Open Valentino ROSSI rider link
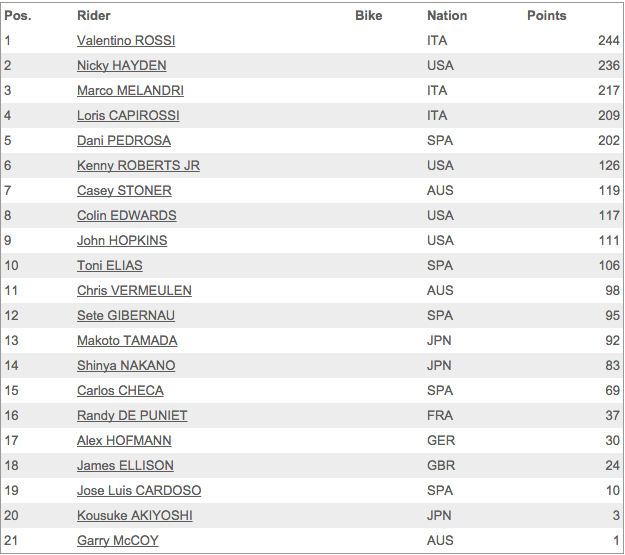625x555 pixels. click(x=126, y=41)
